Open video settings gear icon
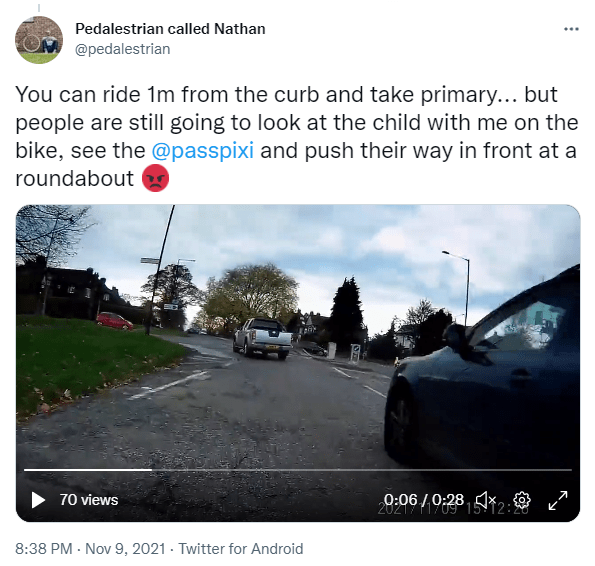The height and width of the screenshot is (566, 595). [522, 500]
